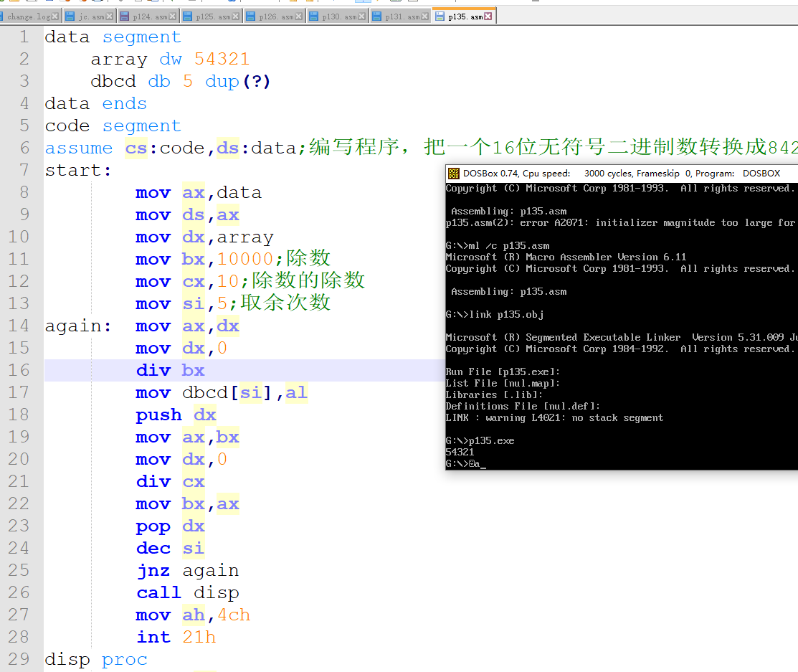The image size is (798, 672).
Task: Click the save-state icon on p126.asm tab
Action: 250,16
